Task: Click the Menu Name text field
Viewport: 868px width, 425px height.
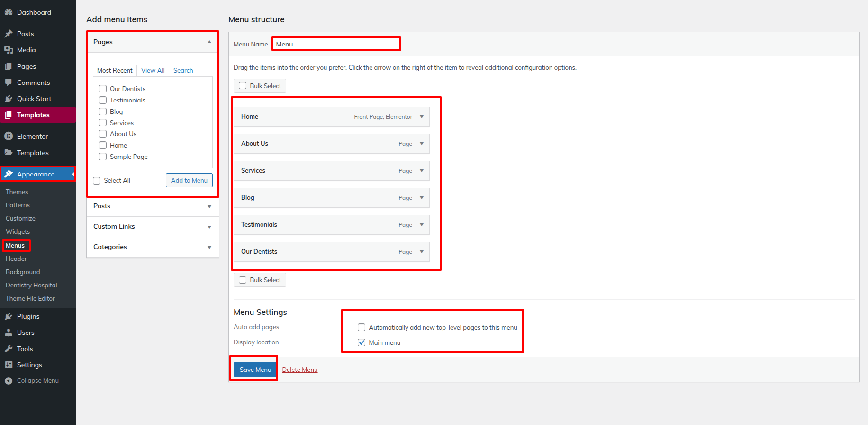Action: (x=336, y=44)
